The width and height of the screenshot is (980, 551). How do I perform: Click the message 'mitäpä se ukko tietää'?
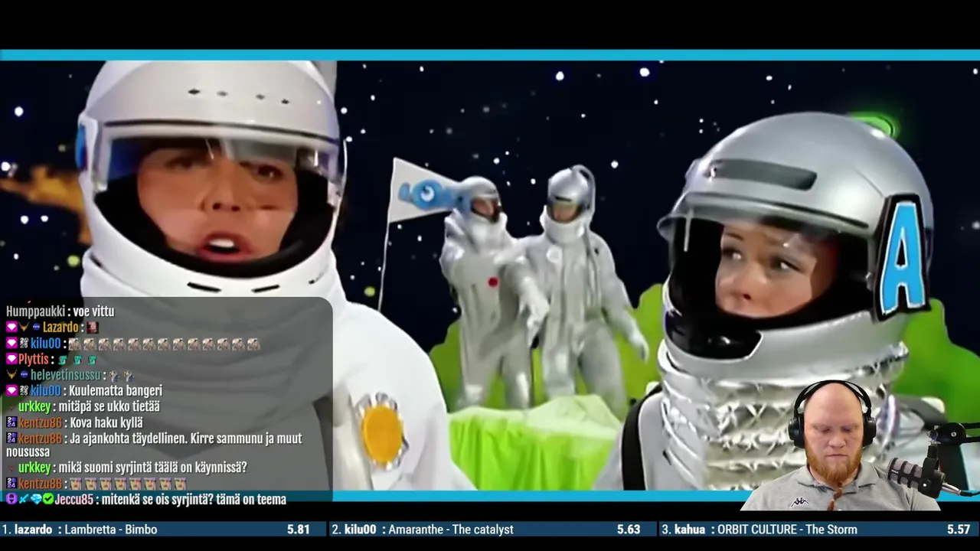109,407
